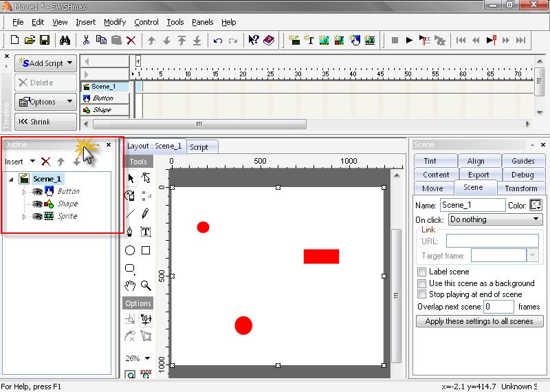This screenshot has height=392, width=550.
Task: Switch to the Script tab
Action: click(x=199, y=147)
